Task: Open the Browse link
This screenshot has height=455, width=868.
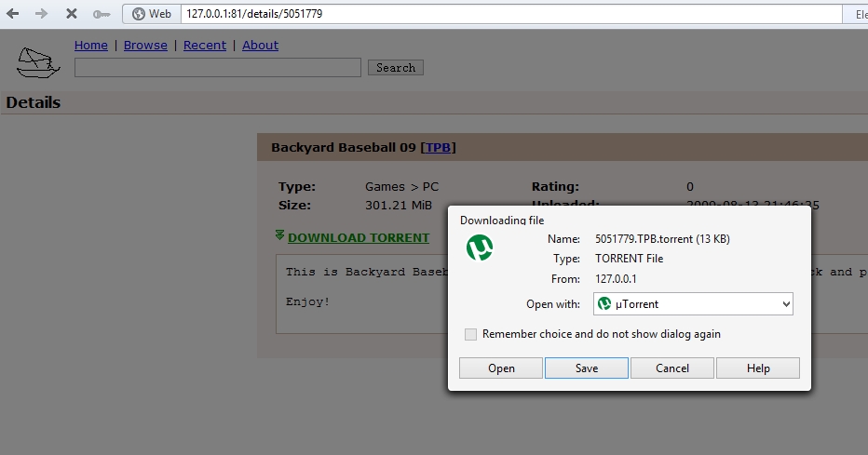Action: tap(145, 46)
